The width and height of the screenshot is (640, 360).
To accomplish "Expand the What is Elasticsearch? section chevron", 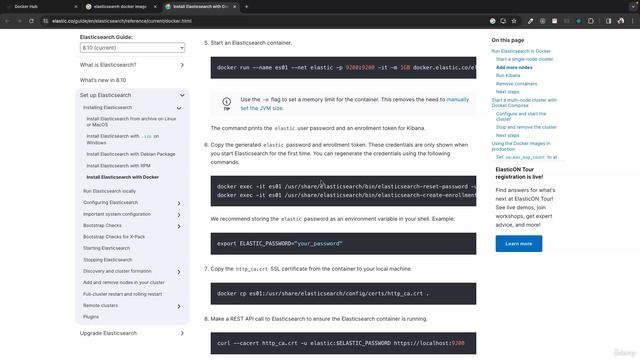I will [x=182, y=65].
